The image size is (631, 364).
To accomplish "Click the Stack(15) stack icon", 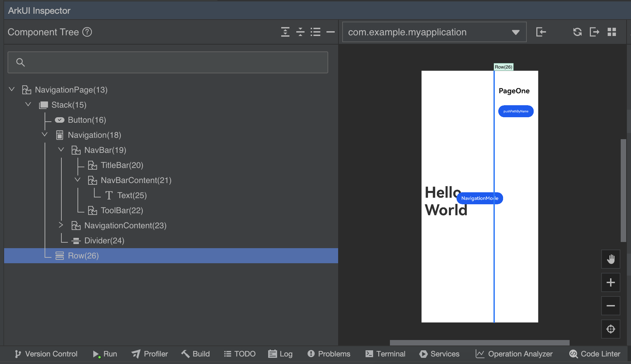I will 43,105.
